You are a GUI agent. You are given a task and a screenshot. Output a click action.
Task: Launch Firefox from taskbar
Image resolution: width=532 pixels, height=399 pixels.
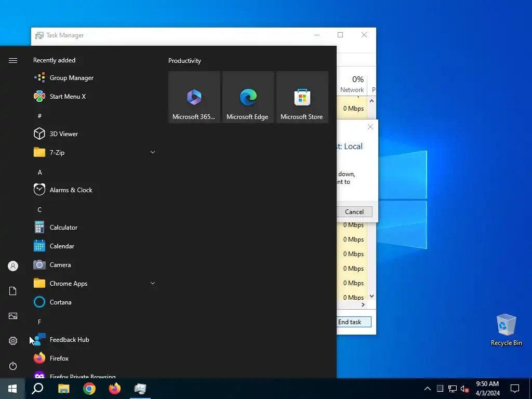pos(115,389)
